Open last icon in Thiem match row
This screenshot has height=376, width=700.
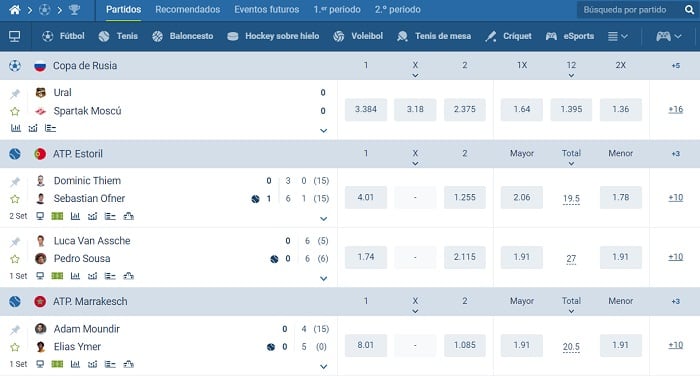pyautogui.click(x=129, y=216)
